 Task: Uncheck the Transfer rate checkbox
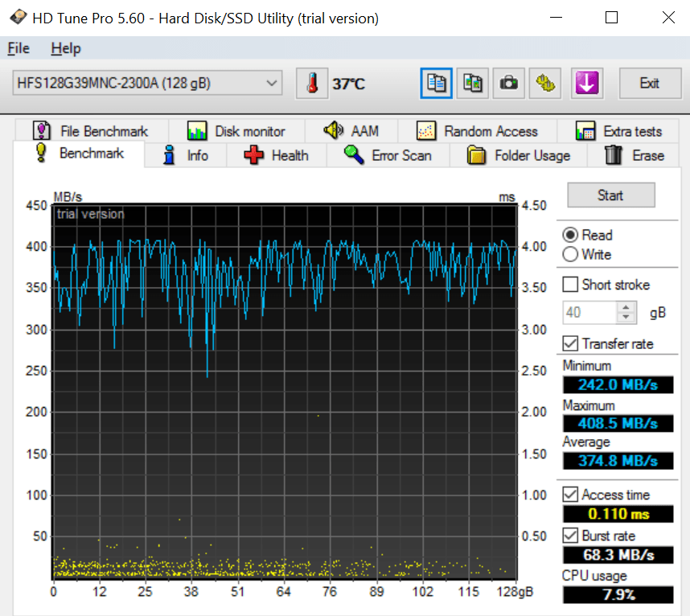click(x=570, y=343)
